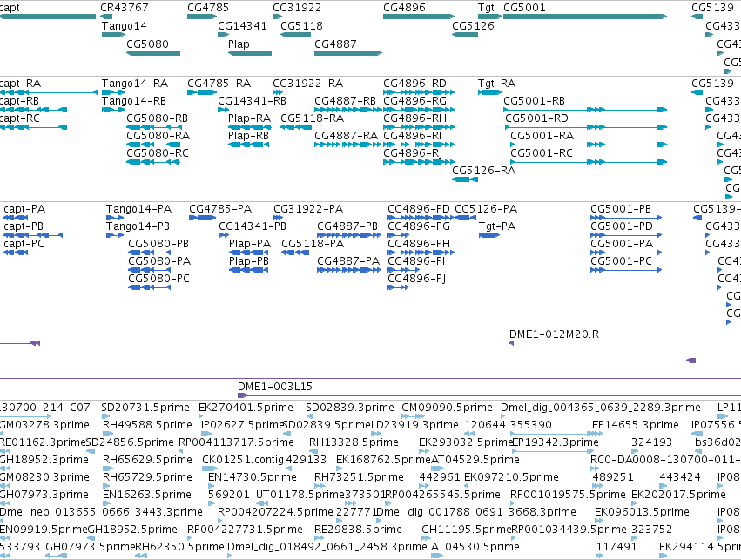This screenshot has height=560, width=741.
Task: Open the CG5118 gene label
Action: pos(301,26)
